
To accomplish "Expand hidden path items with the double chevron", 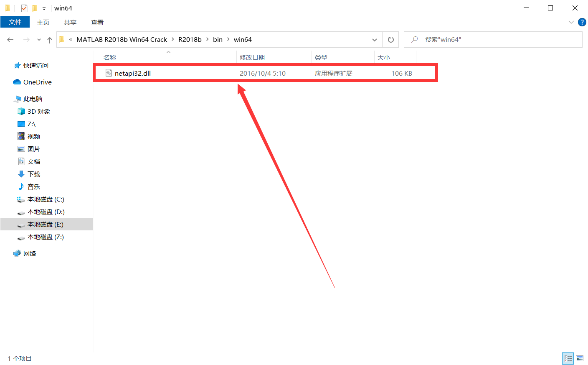I will [71, 40].
